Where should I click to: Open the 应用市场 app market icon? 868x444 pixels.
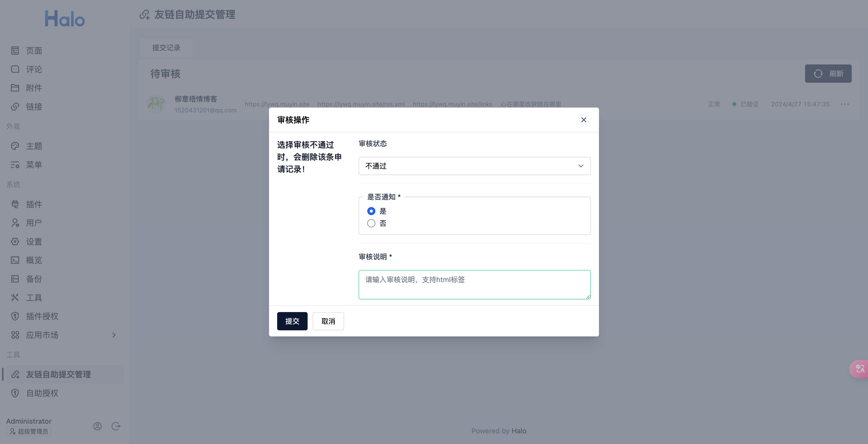coord(15,335)
